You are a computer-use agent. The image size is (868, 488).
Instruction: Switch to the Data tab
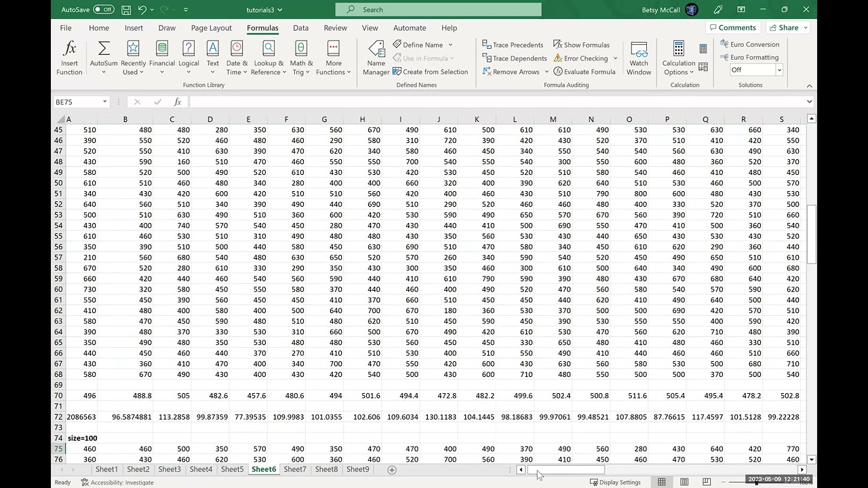(x=300, y=28)
